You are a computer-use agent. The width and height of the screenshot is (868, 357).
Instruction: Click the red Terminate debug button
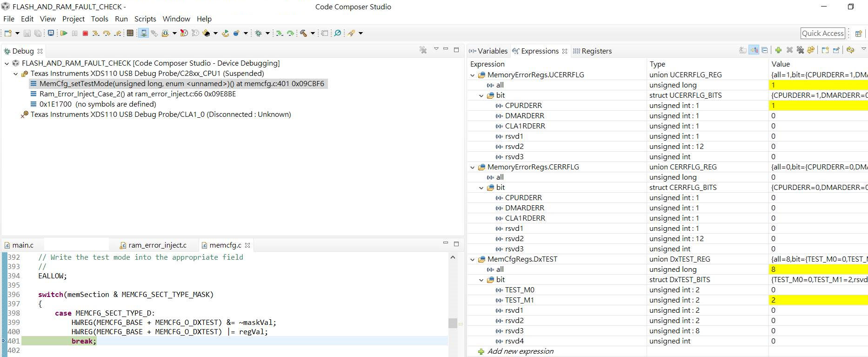(x=85, y=33)
